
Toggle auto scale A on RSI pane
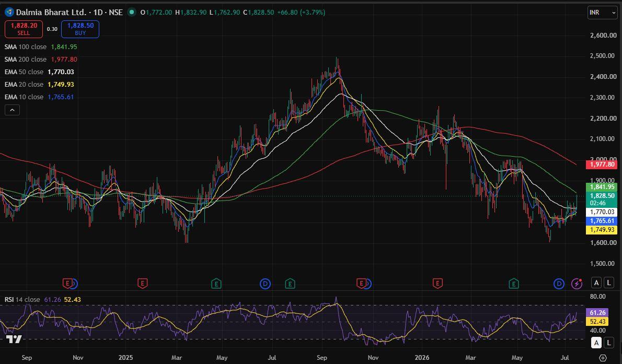point(596,343)
